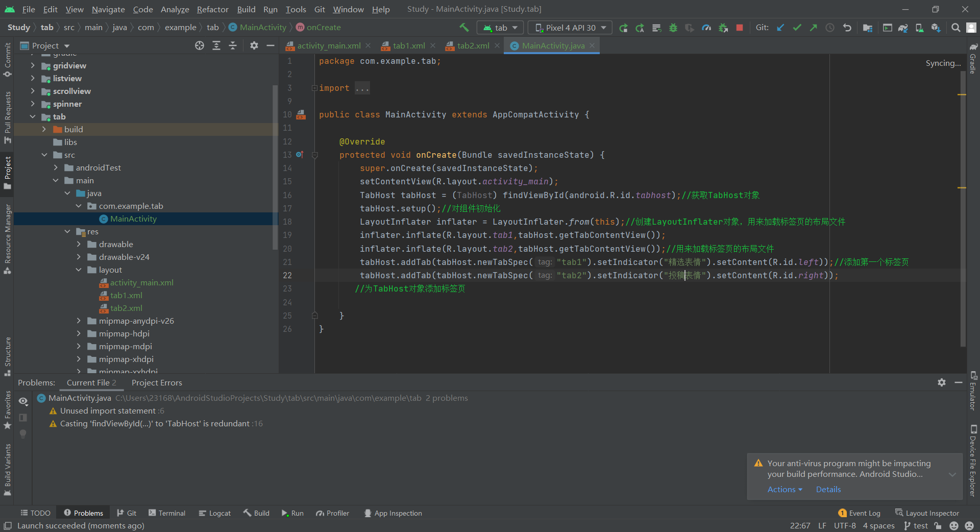Click the Make Project hammer icon
This screenshot has width=980, height=532.
pyautogui.click(x=464, y=28)
